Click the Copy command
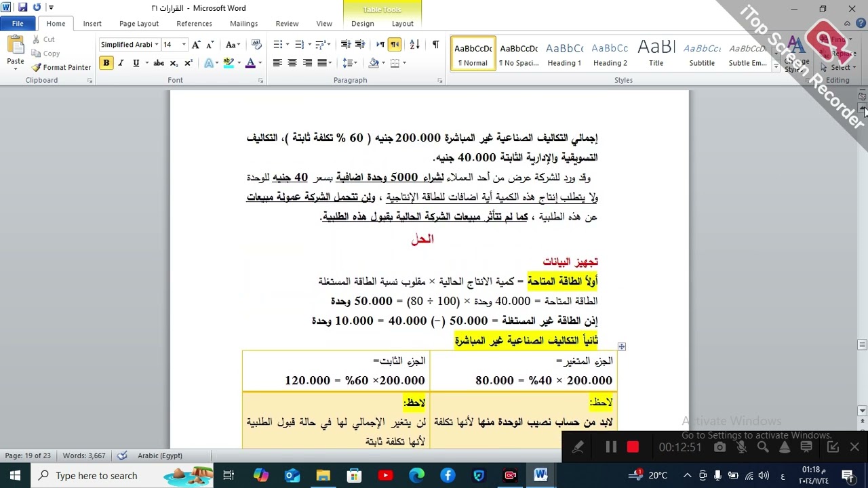This screenshot has height=488, width=868. (x=45, y=54)
